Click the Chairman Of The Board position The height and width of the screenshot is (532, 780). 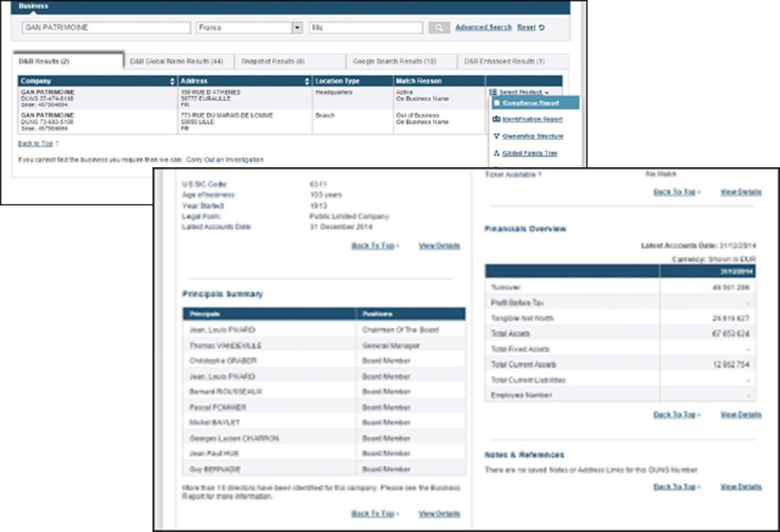click(x=401, y=330)
